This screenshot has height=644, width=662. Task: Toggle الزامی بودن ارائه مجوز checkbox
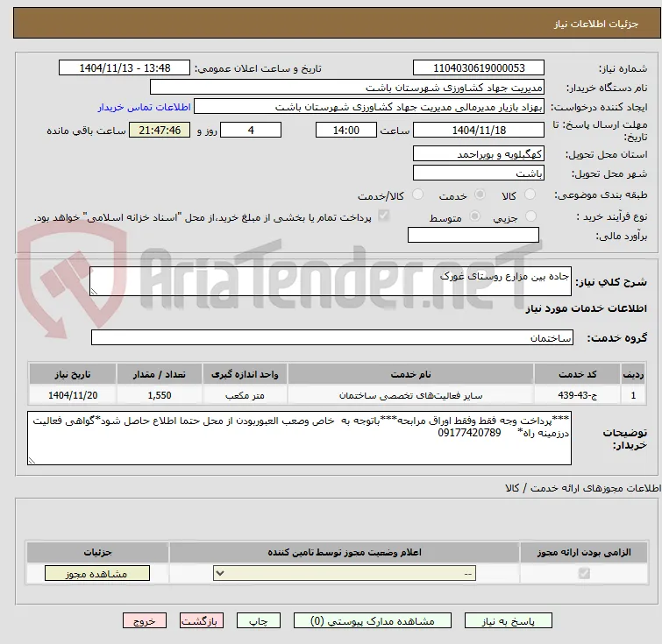click(x=584, y=573)
